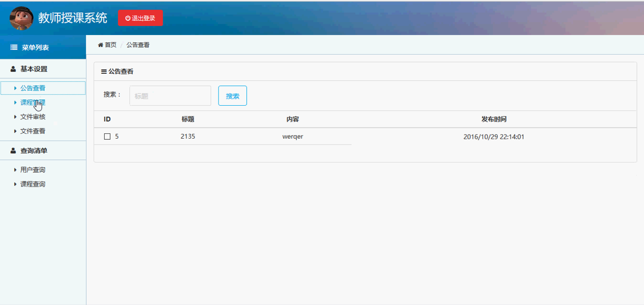Click title cell 2135
This screenshot has width=644, height=305.
point(188,137)
